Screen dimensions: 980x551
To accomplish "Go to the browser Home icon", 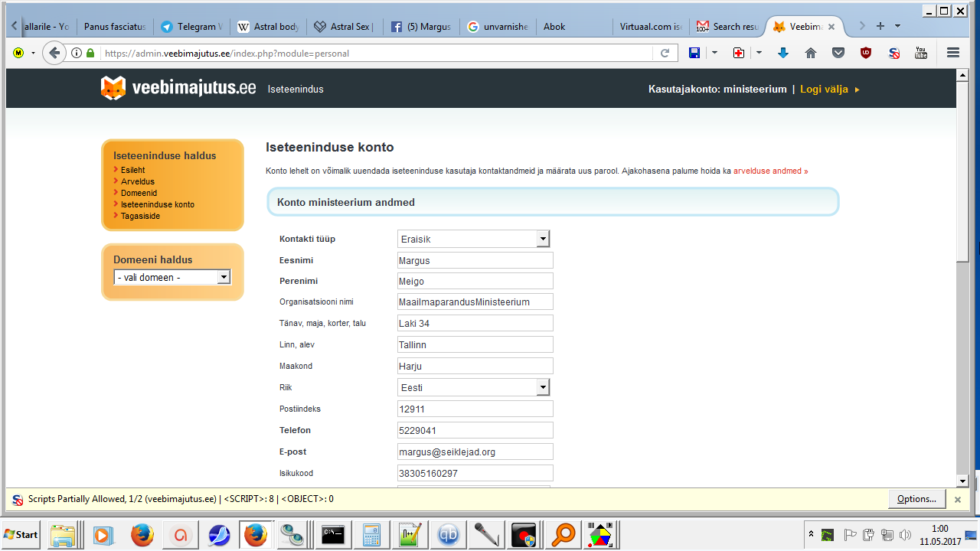I will click(x=811, y=53).
